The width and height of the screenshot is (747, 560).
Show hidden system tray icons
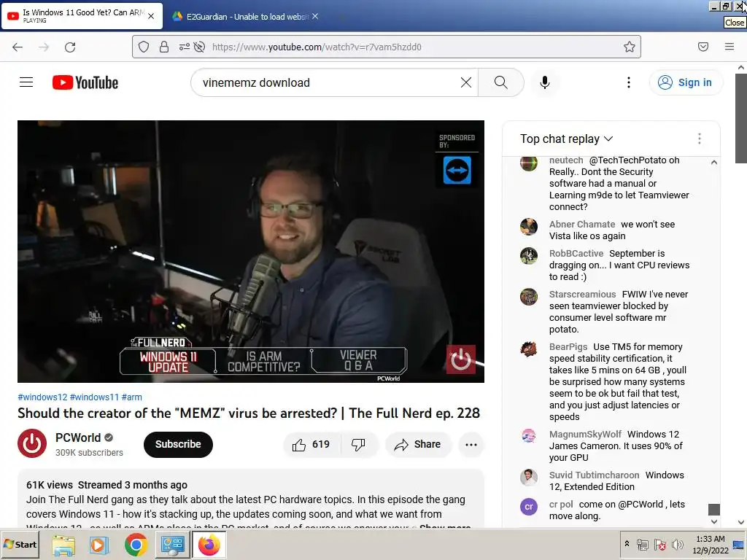pyautogui.click(x=627, y=544)
